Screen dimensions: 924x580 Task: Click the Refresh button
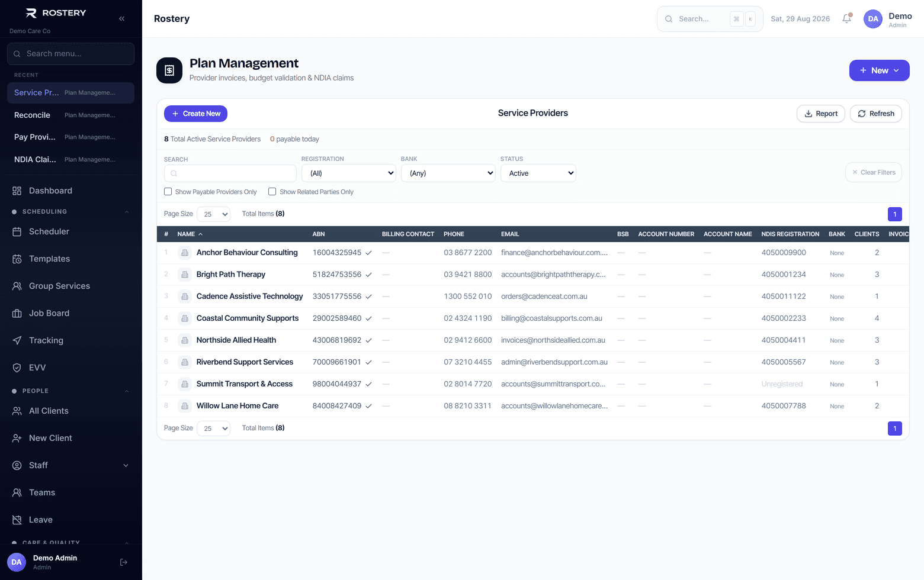pyautogui.click(x=876, y=114)
